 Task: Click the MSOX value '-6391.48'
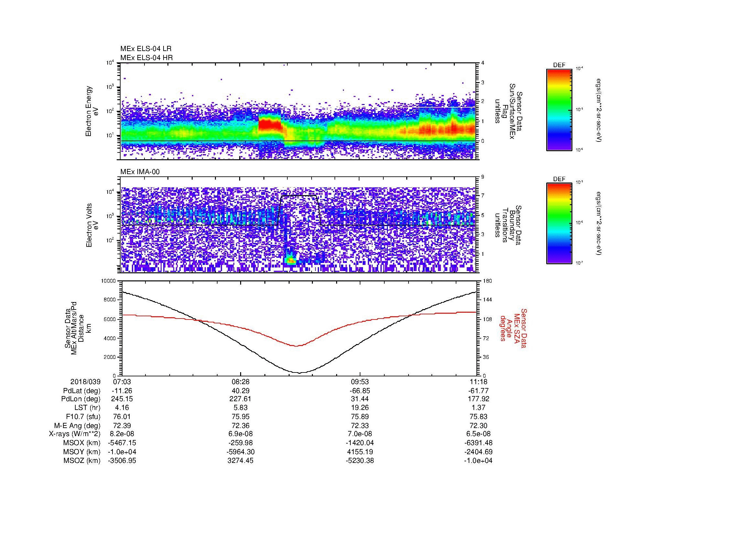point(478,443)
